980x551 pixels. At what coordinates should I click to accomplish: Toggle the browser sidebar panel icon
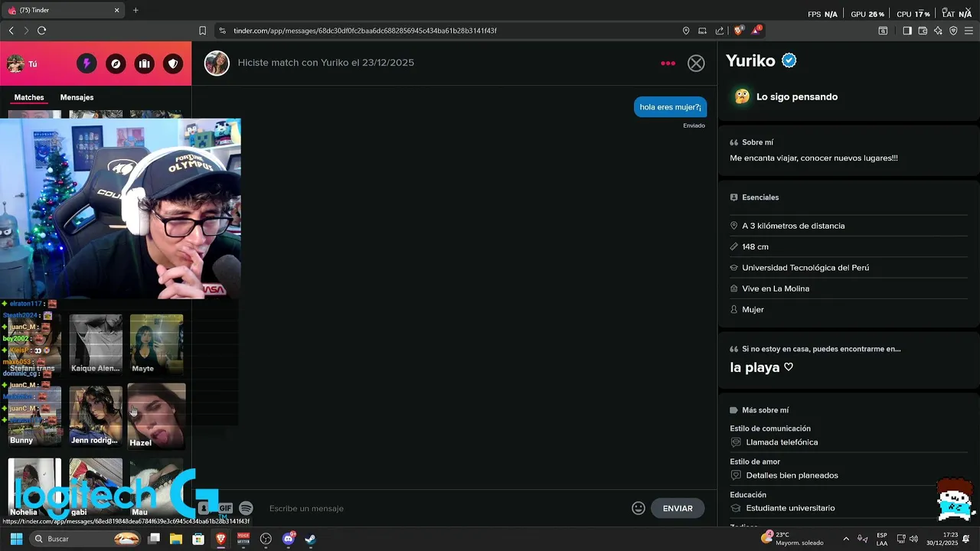(906, 31)
